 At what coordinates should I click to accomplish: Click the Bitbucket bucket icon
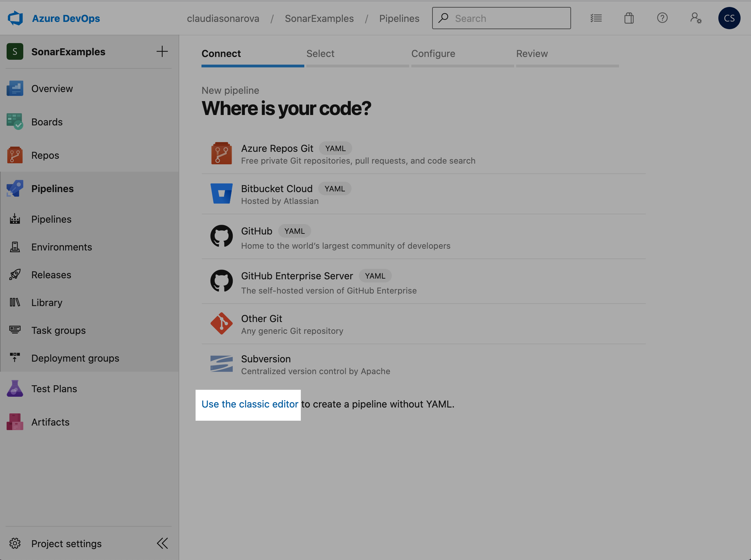pyautogui.click(x=222, y=193)
